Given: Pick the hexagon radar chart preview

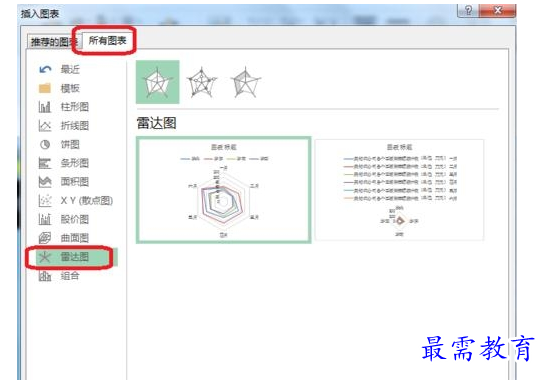Looking at the screenshot, I should click(x=224, y=190).
